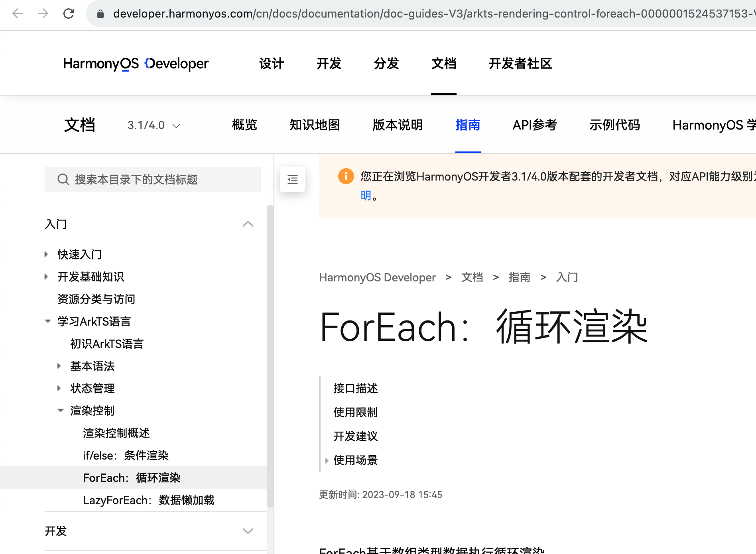Expand the 开发 section chevron
This screenshot has width=756, height=554.
pos(248,531)
